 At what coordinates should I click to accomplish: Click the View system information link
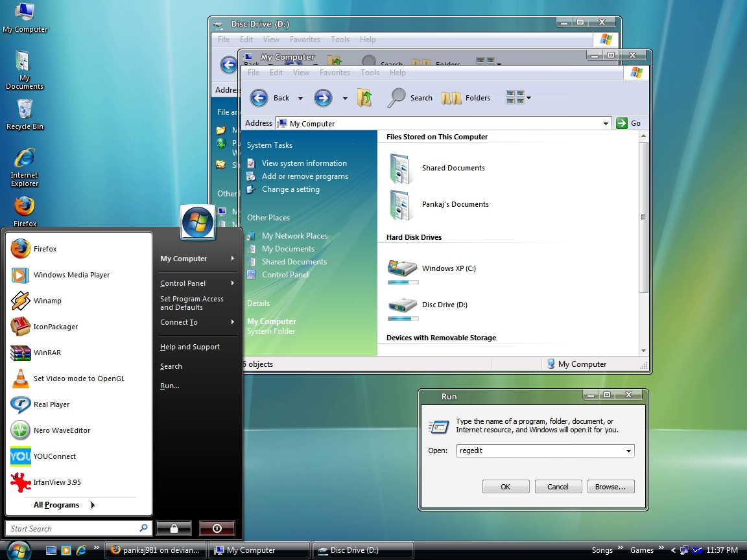(x=305, y=163)
